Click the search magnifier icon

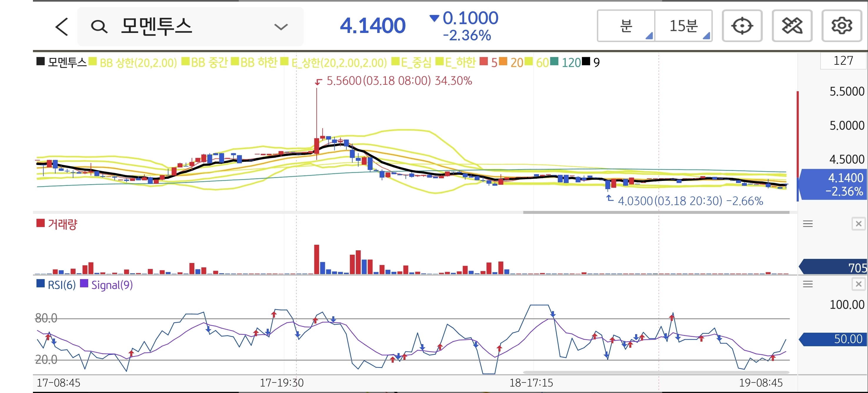coord(99,27)
